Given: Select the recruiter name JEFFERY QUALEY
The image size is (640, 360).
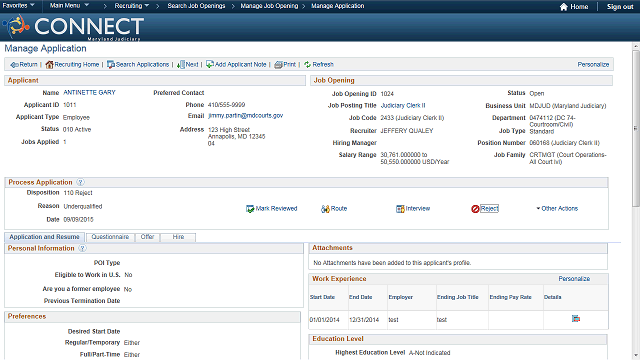Looking at the screenshot, I should click(407, 131).
